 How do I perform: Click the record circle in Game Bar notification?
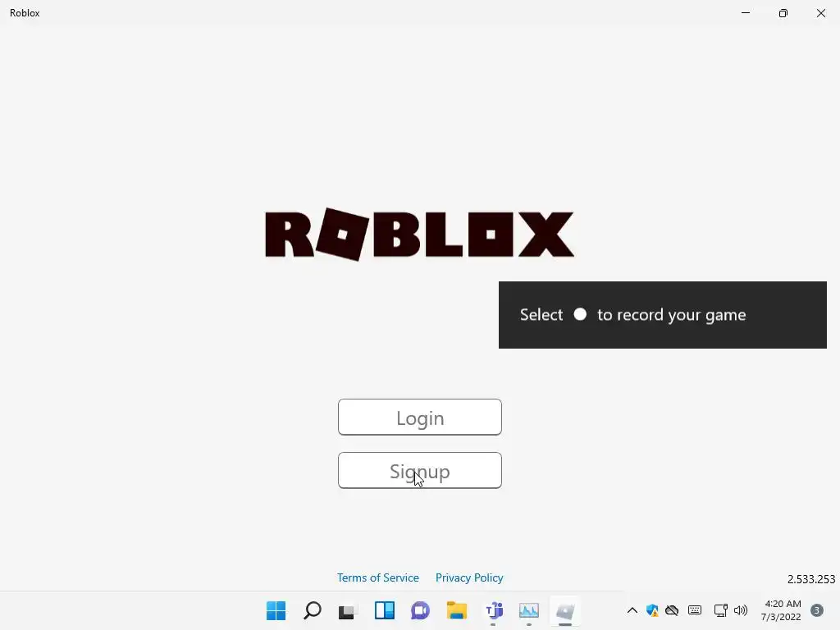tap(580, 314)
